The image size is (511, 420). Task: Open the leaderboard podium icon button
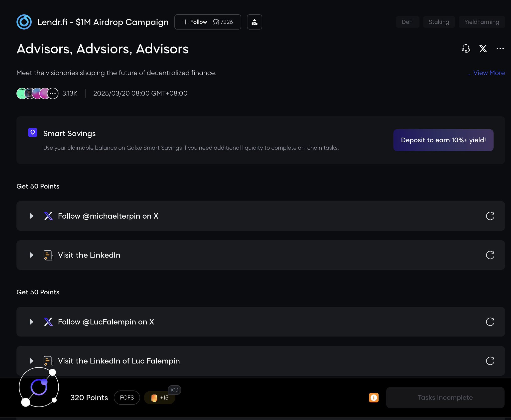pyautogui.click(x=254, y=22)
